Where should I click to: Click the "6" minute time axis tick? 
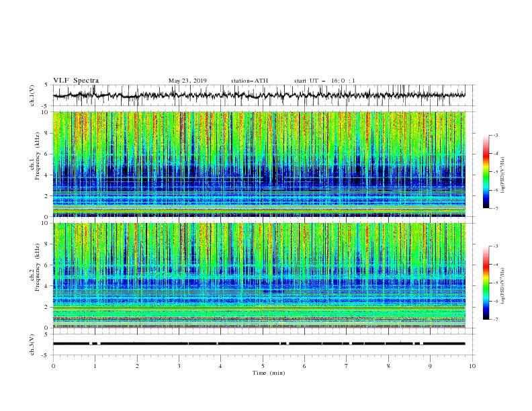coord(304,366)
